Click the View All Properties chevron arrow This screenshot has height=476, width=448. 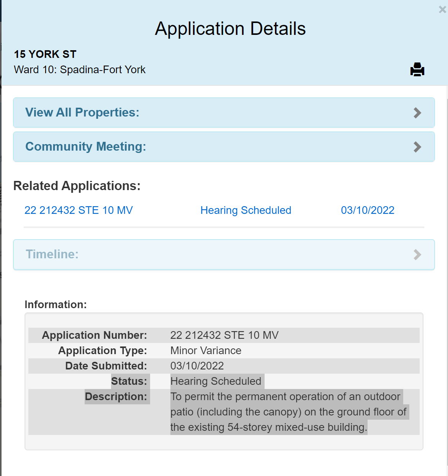[x=417, y=113]
